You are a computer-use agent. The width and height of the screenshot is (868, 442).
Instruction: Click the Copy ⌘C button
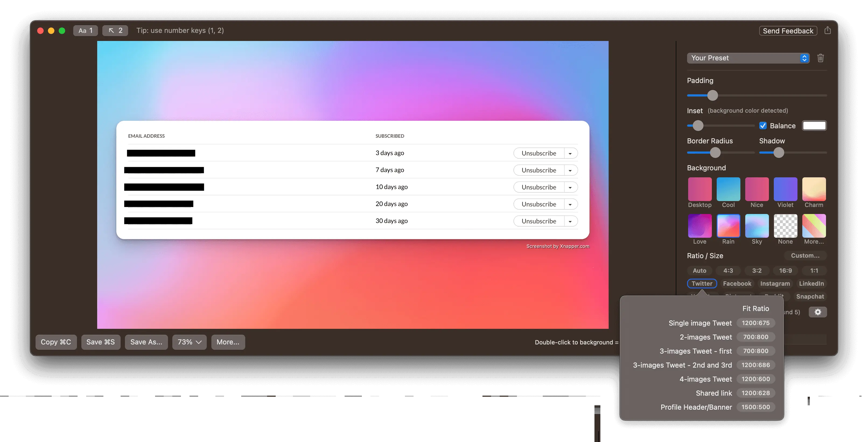click(x=56, y=342)
